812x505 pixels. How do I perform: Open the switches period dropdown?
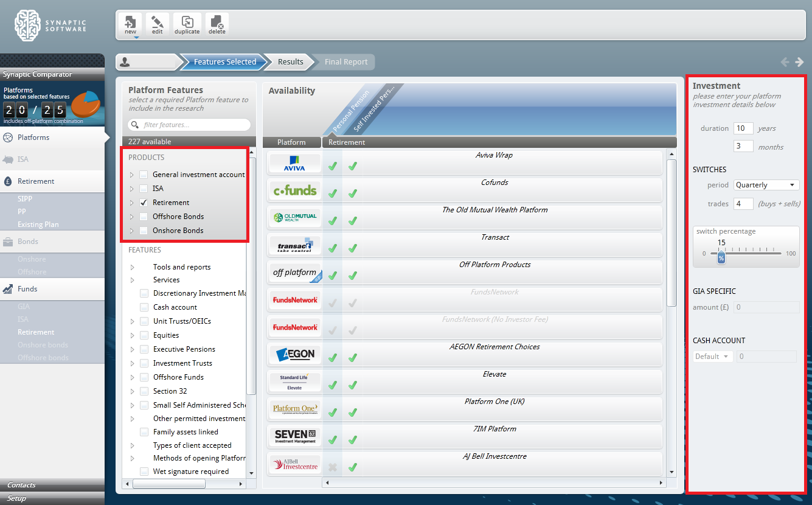[766, 185]
